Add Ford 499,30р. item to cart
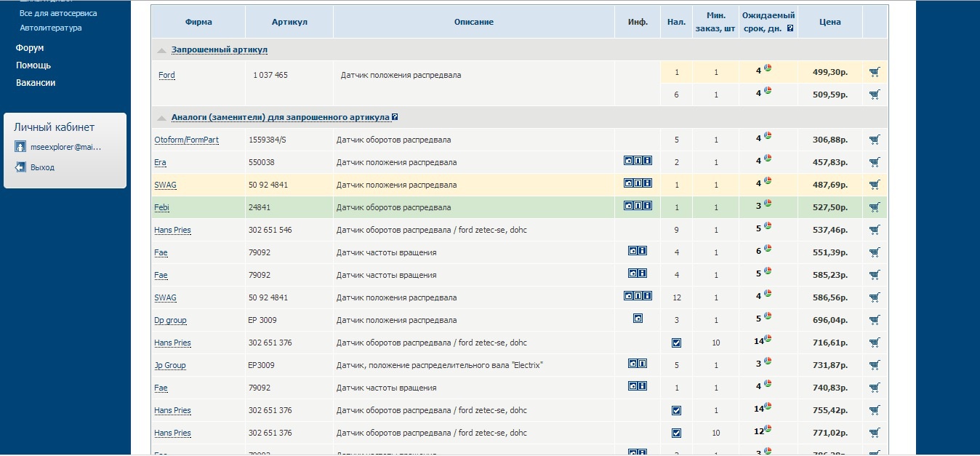 [x=874, y=72]
